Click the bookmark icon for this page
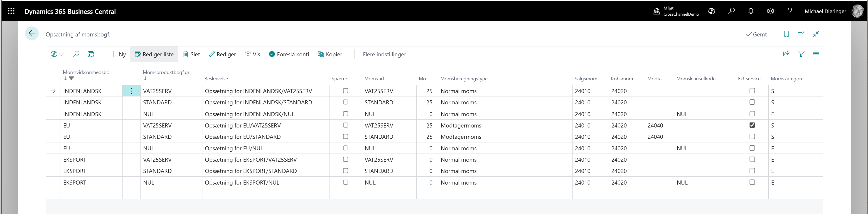The image size is (868, 214). 786,34
